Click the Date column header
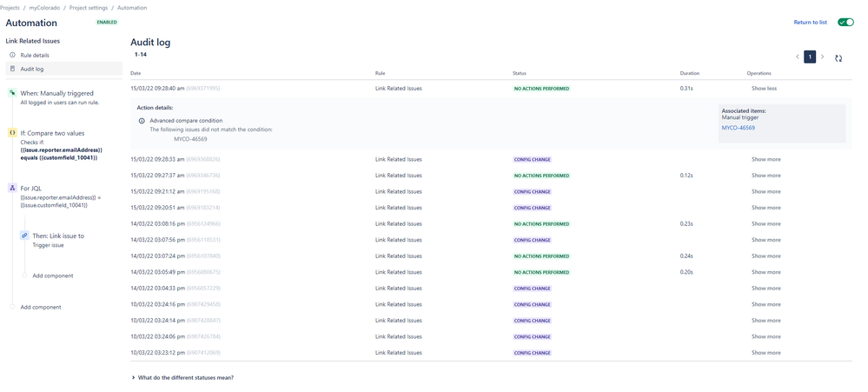 136,73
